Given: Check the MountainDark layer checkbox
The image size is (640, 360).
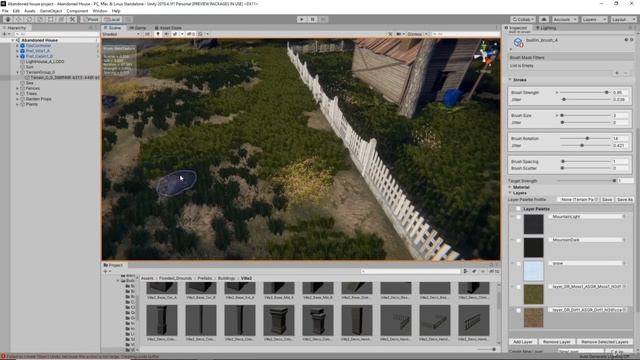Looking at the screenshot, I should pyautogui.click(x=518, y=240).
